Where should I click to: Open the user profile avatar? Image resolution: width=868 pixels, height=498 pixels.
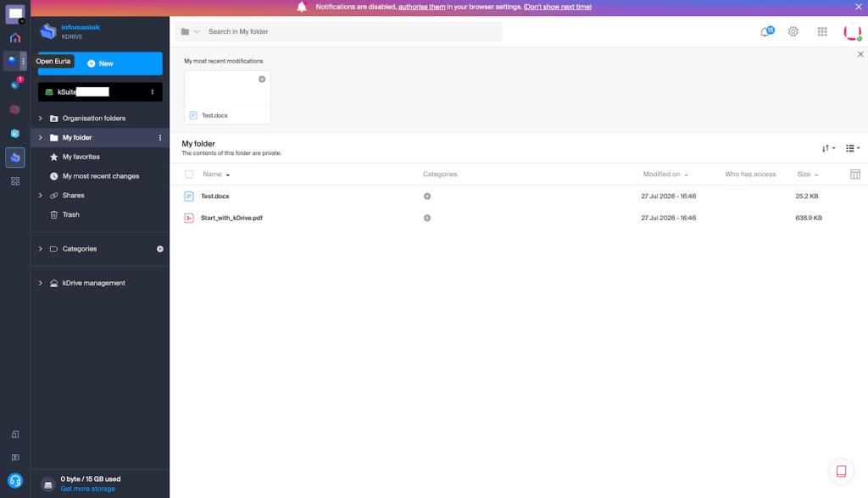pos(852,32)
